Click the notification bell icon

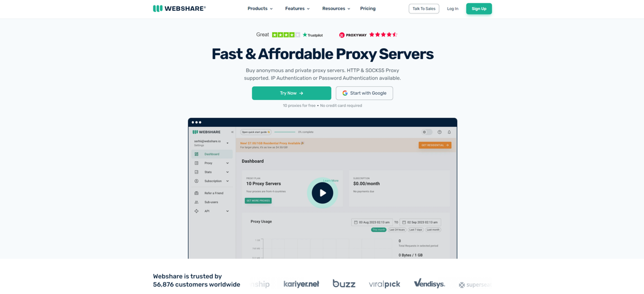click(x=449, y=132)
